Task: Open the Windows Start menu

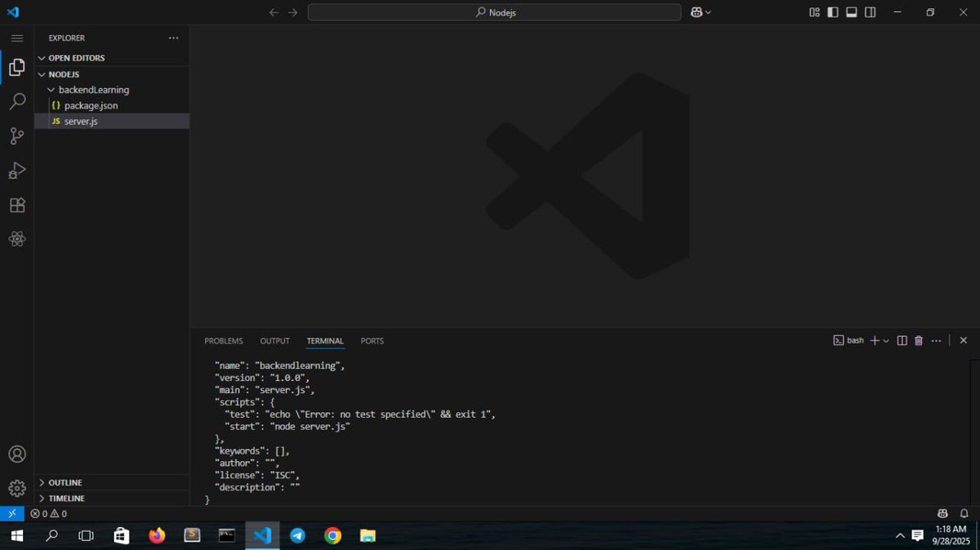Action: (16, 536)
